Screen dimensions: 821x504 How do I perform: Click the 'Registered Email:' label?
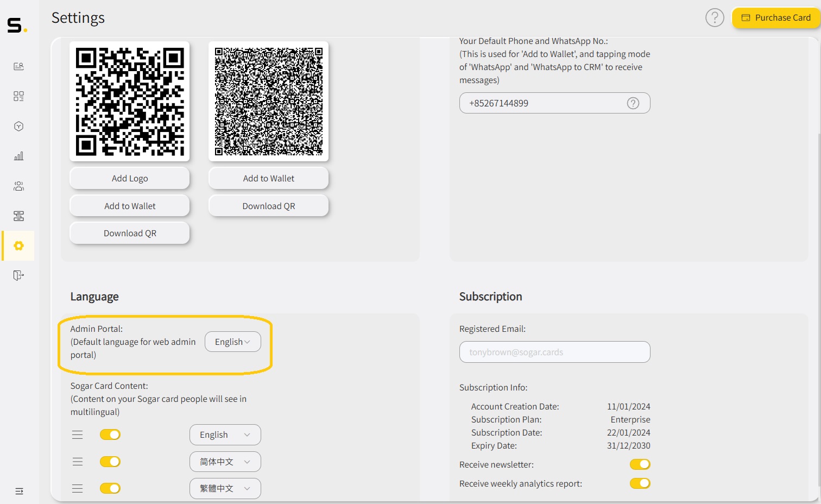pyautogui.click(x=492, y=329)
